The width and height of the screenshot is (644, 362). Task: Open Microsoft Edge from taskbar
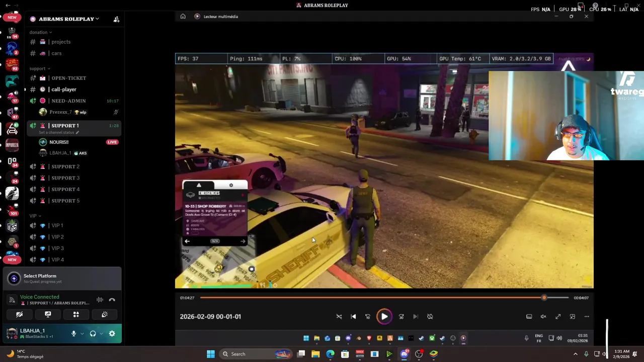[330, 354]
